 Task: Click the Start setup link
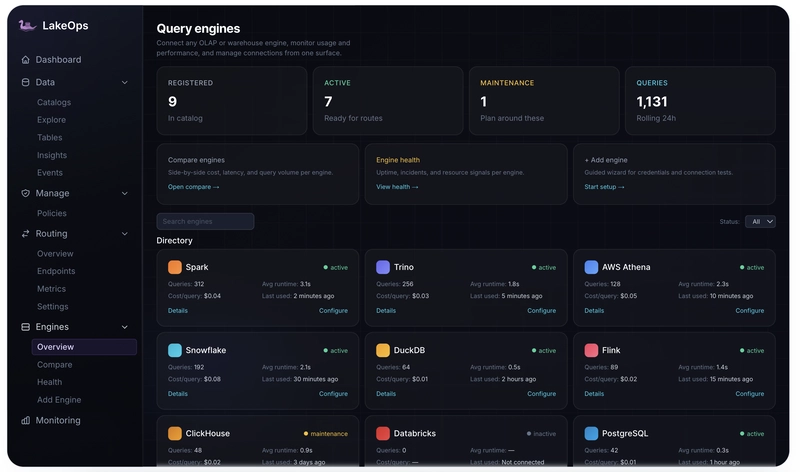point(604,187)
